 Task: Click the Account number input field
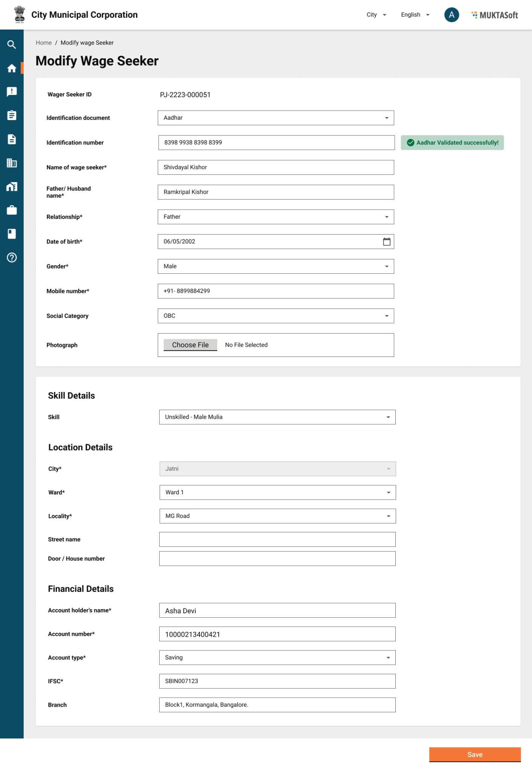click(277, 634)
